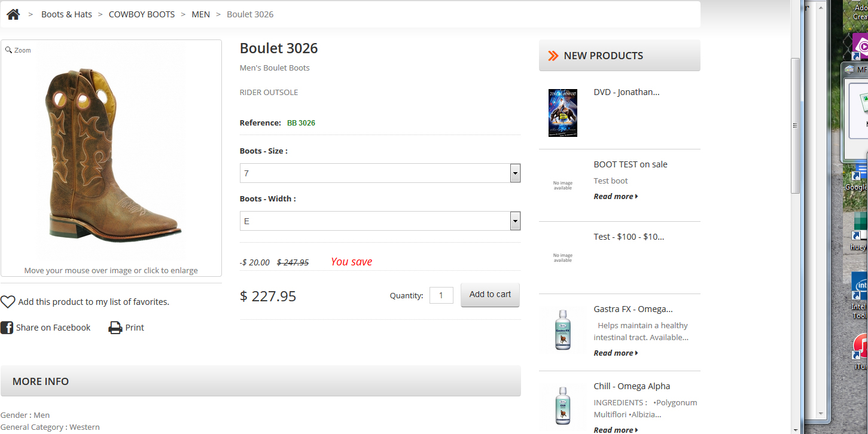868x434 pixels.
Task: Click the DVD Jonathan product thumbnail
Action: pyautogui.click(x=563, y=112)
